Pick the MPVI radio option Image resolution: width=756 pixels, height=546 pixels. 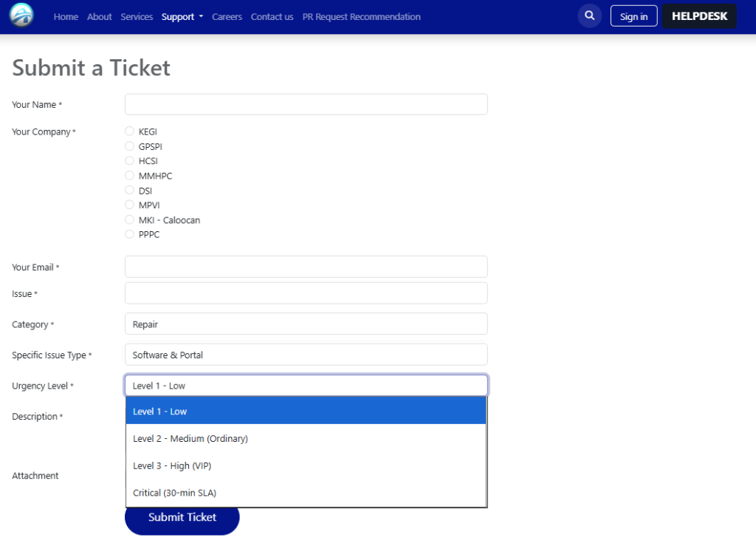129,205
